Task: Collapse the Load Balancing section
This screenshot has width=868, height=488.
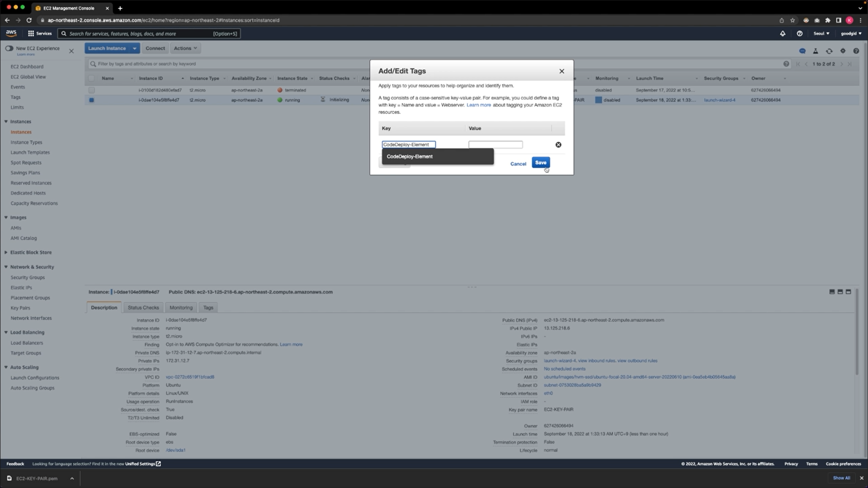Action: click(x=6, y=333)
